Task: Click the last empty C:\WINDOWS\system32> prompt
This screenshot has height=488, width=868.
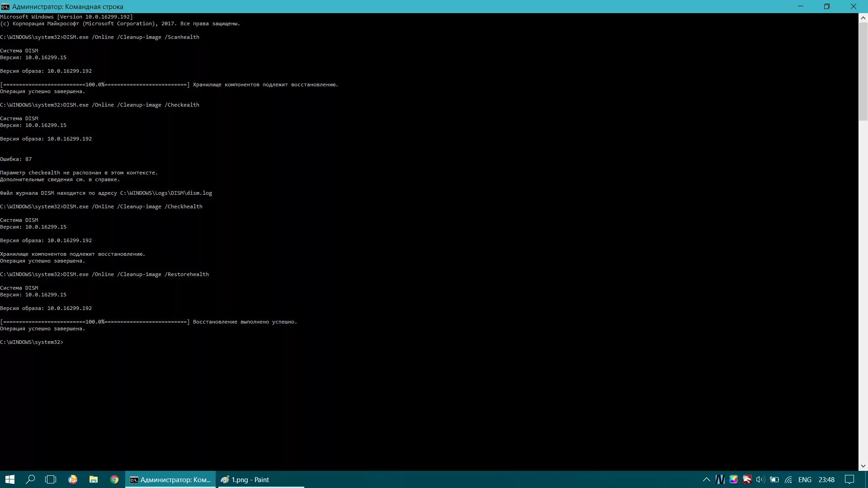Action: 32,342
